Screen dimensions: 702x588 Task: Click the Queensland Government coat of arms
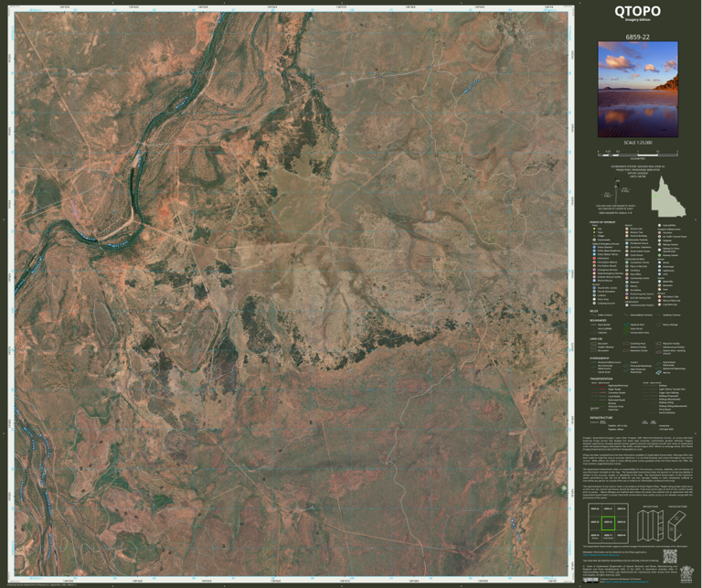tap(685, 574)
